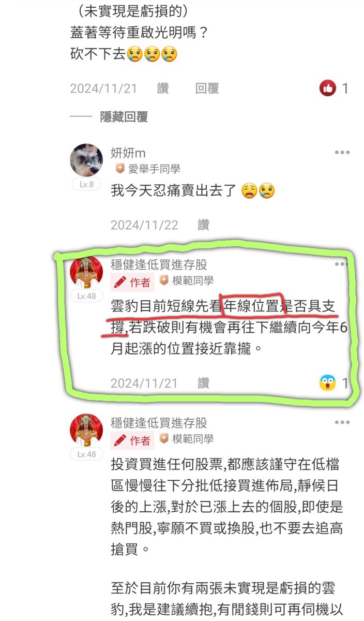Open 穩健逢低買進存股 profile in the highlighted comment
The height and width of the screenshot is (621, 364).
[x=159, y=265]
